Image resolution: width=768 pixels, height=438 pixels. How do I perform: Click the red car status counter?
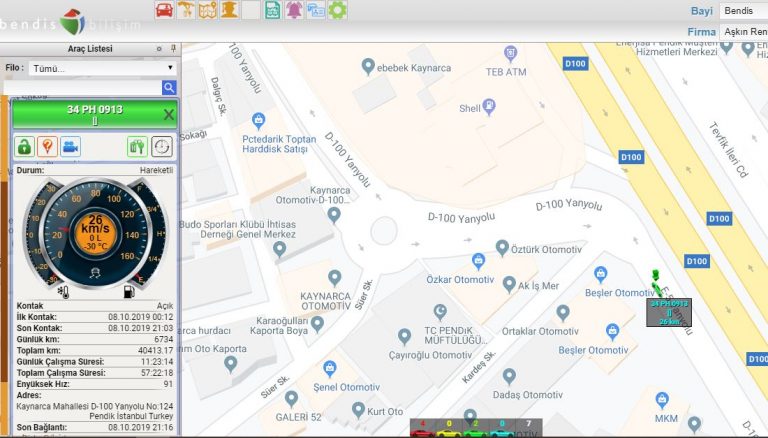(423, 428)
